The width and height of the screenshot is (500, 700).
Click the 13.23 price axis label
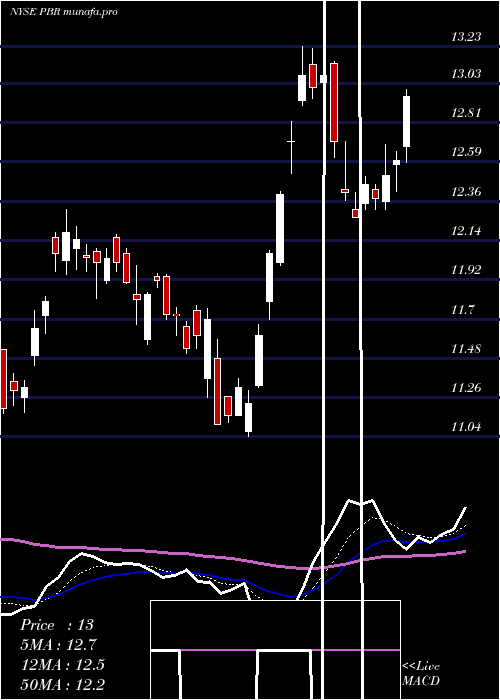point(466,37)
